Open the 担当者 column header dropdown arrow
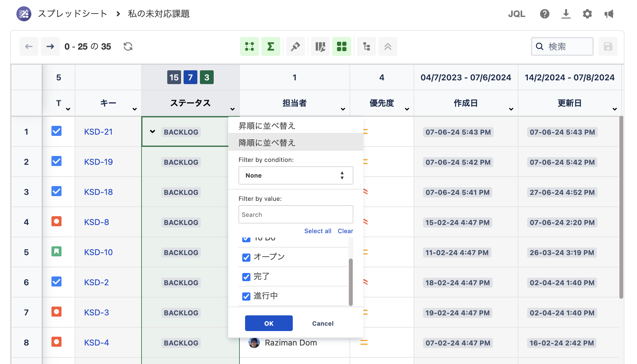Image resolution: width=637 pixels, height=364 pixels. 343,109
